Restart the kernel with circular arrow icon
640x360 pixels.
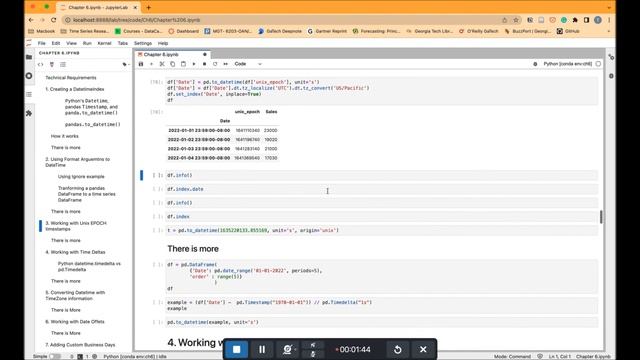click(x=215, y=64)
